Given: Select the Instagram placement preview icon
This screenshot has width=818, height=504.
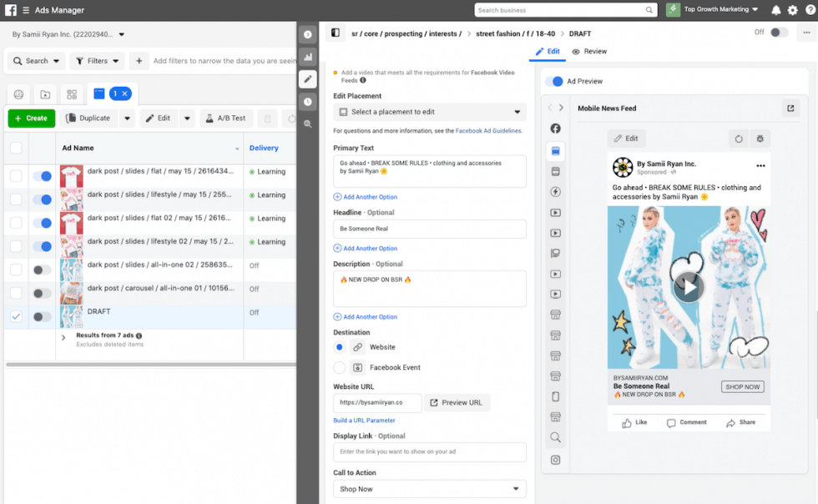Looking at the screenshot, I should tap(555, 460).
